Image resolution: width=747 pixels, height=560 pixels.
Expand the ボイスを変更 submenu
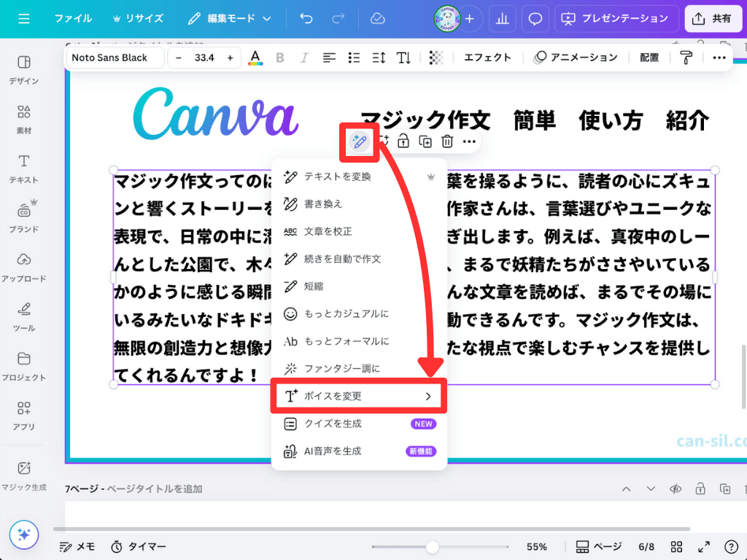[359, 396]
